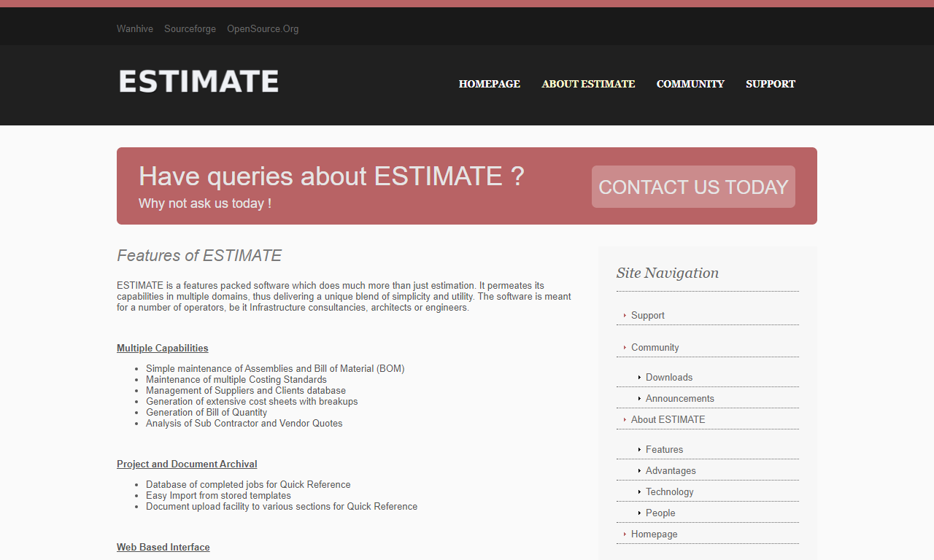Open SUPPORT in the main header menu
Image resolution: width=934 pixels, height=560 pixels.
771,84
